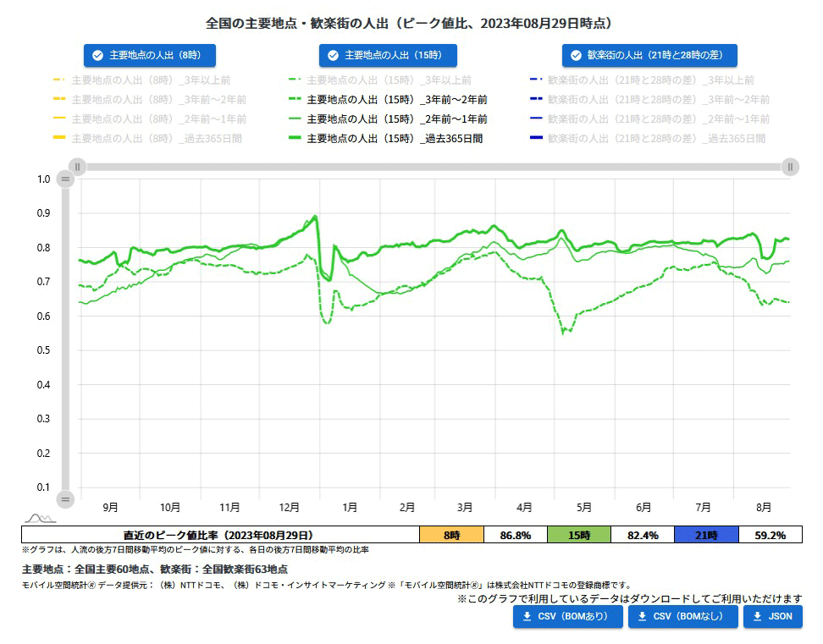Click the chart title text
Viewport: 823px width, 644px height.
click(409, 24)
